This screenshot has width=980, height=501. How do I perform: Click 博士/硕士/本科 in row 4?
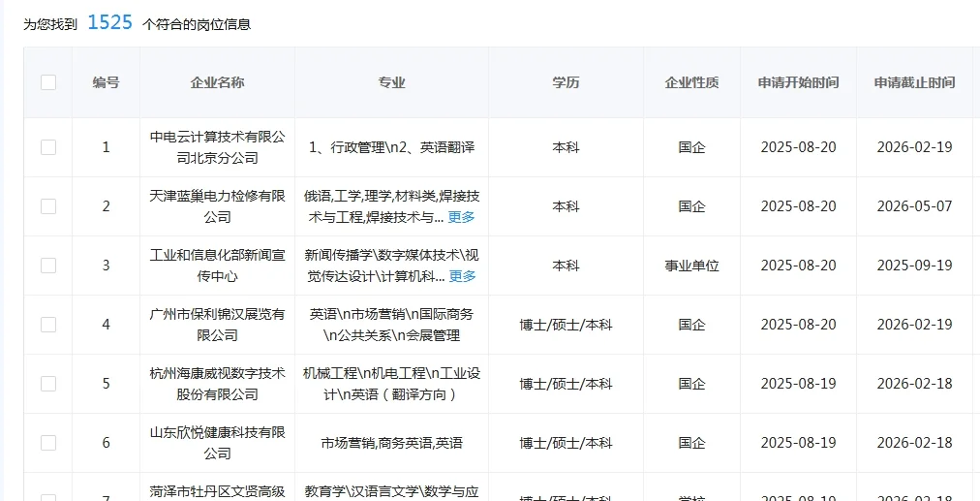tap(566, 325)
